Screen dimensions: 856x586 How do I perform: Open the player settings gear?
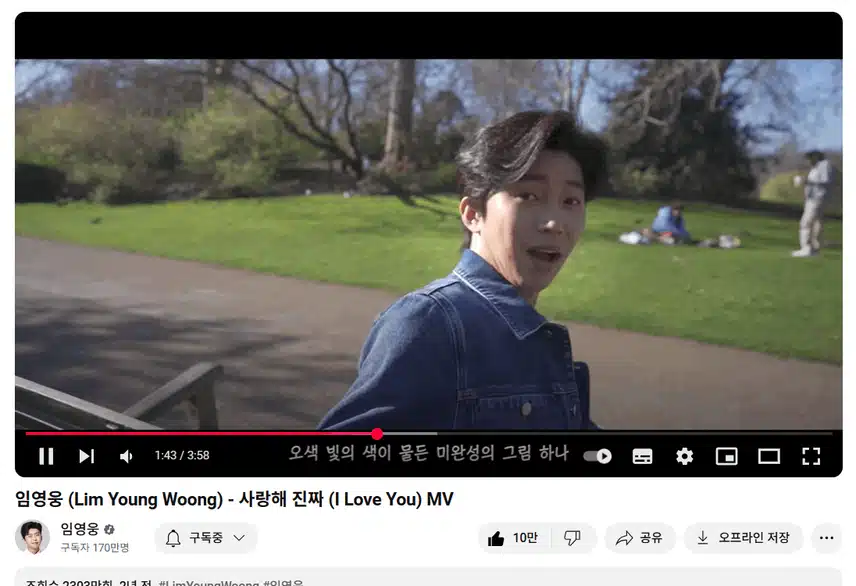tap(684, 456)
